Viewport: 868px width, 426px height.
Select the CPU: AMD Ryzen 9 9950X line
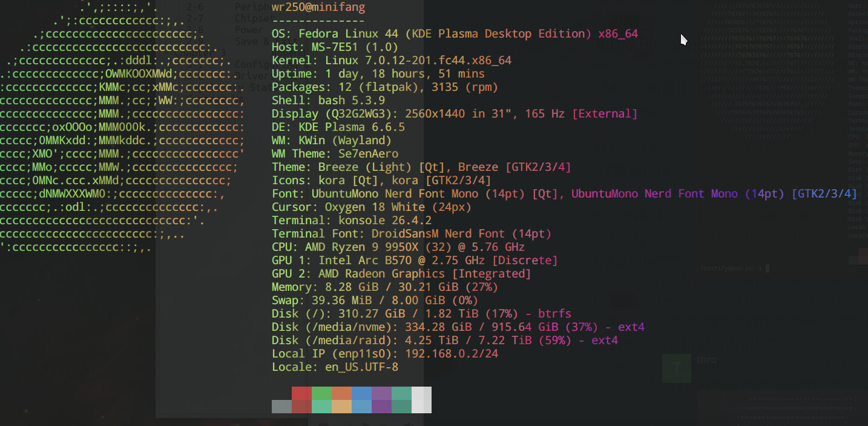[398, 247]
